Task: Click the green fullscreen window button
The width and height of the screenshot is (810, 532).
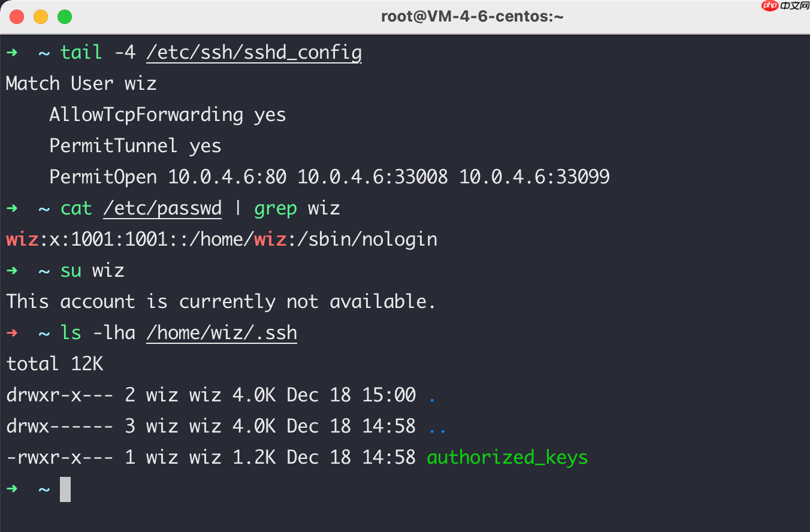Action: (x=65, y=17)
